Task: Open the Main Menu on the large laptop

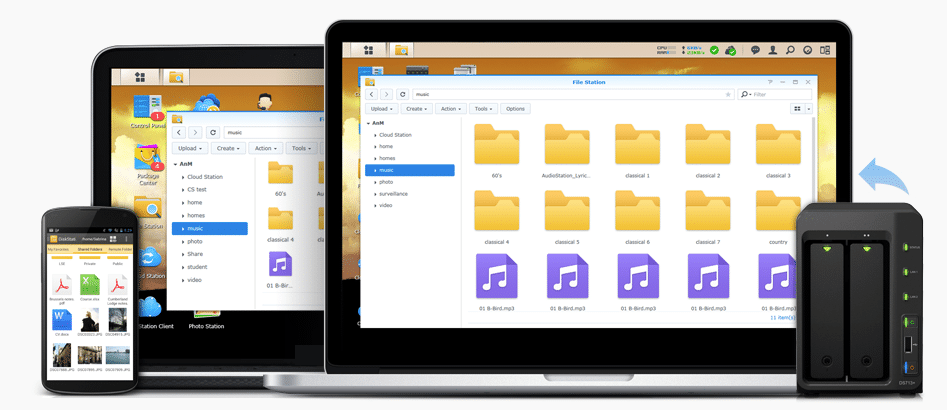Action: [x=368, y=50]
